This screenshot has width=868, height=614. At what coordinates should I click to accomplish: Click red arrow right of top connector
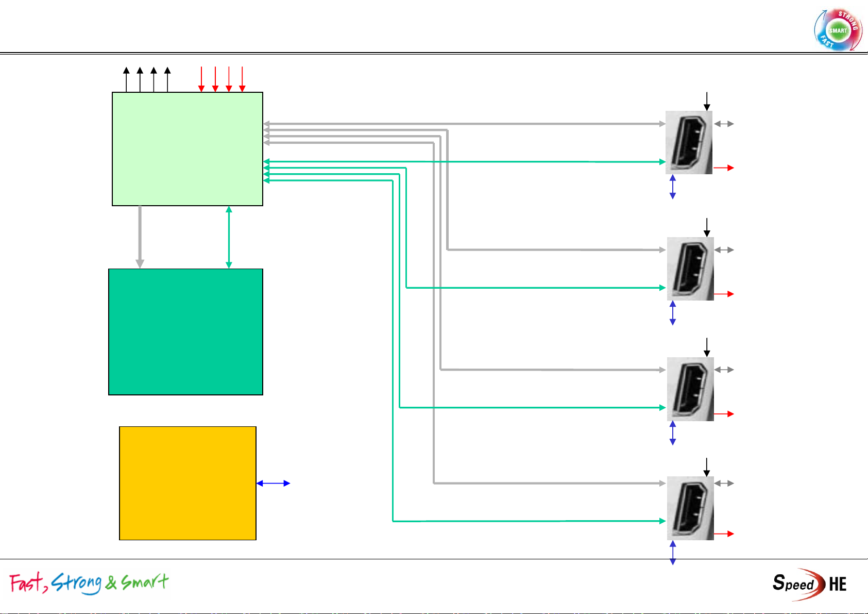pyautogui.click(x=724, y=168)
